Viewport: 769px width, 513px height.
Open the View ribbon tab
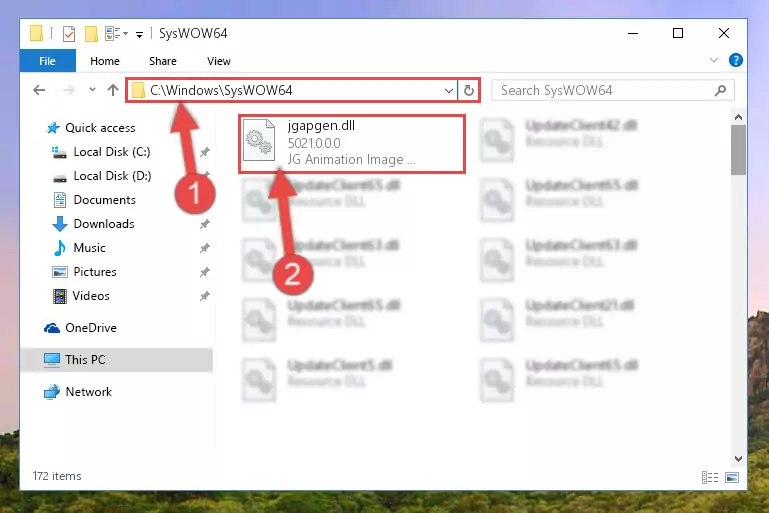coord(219,61)
